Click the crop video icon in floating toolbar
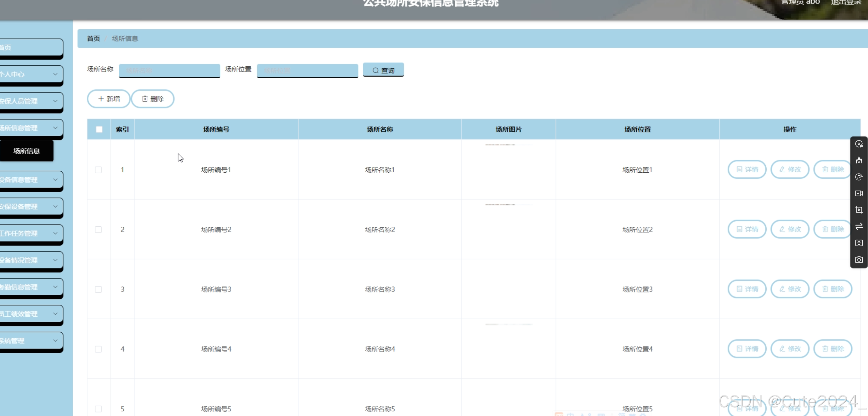 pyautogui.click(x=859, y=210)
